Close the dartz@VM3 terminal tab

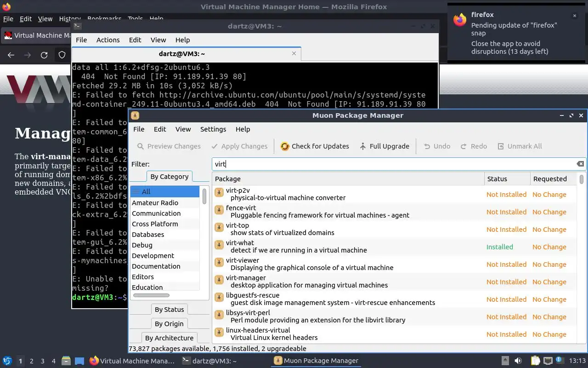(x=294, y=53)
